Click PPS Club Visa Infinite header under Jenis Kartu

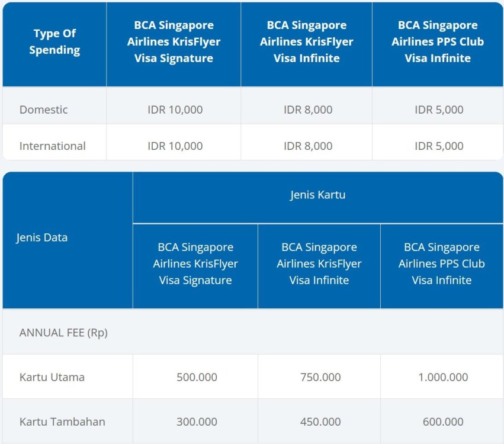(x=441, y=263)
